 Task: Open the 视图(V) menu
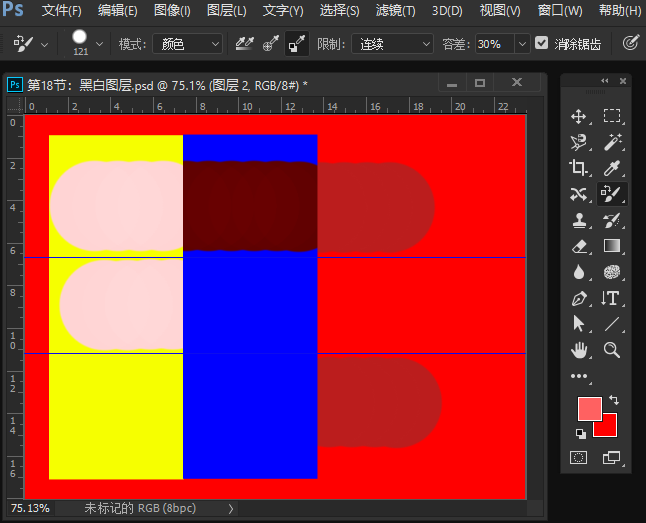point(500,10)
